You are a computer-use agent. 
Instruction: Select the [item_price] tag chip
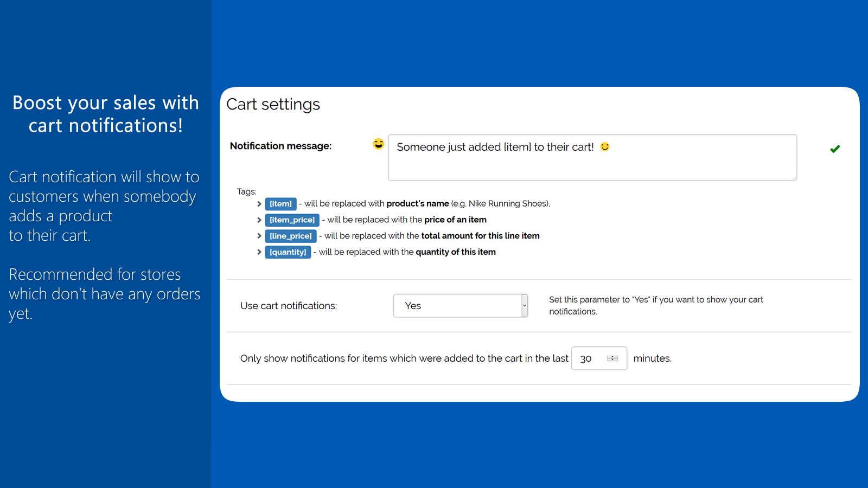tap(292, 220)
